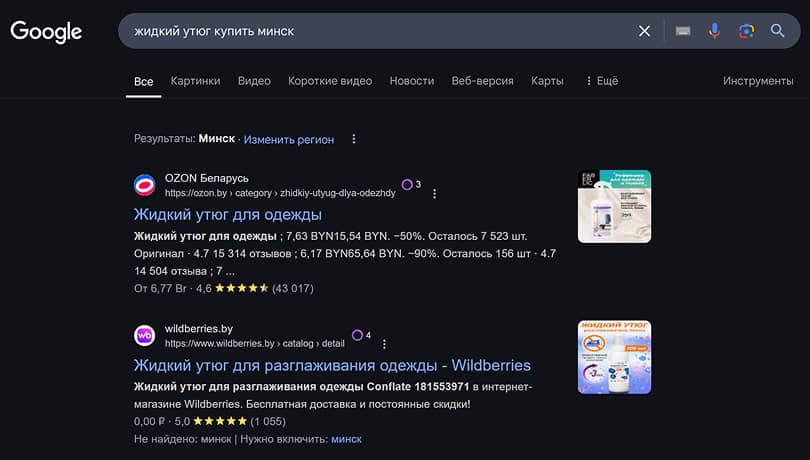This screenshot has height=460, width=810.
Task: Click the ozon.by URL breadcrumb
Action: [280, 193]
